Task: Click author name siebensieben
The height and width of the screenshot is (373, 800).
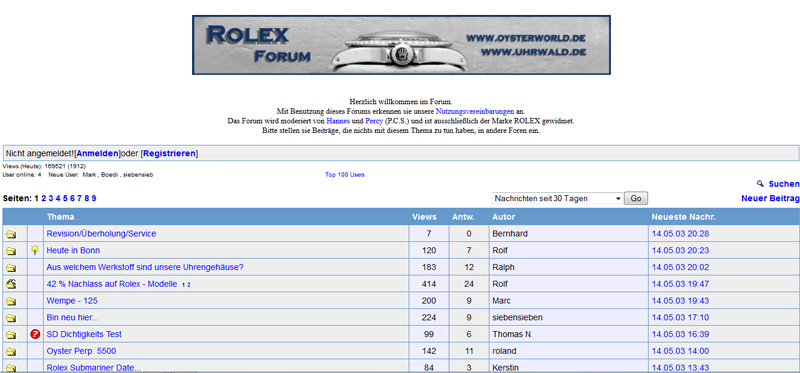Action: (x=517, y=317)
